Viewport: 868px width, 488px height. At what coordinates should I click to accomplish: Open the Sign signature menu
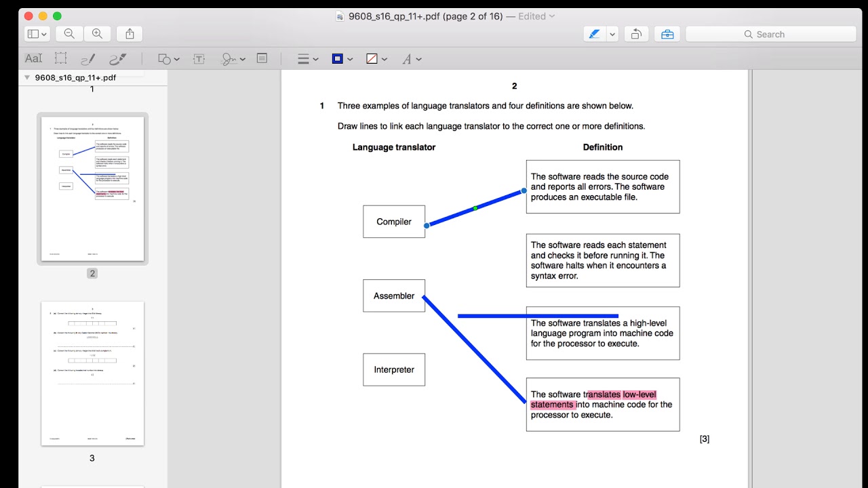point(233,59)
